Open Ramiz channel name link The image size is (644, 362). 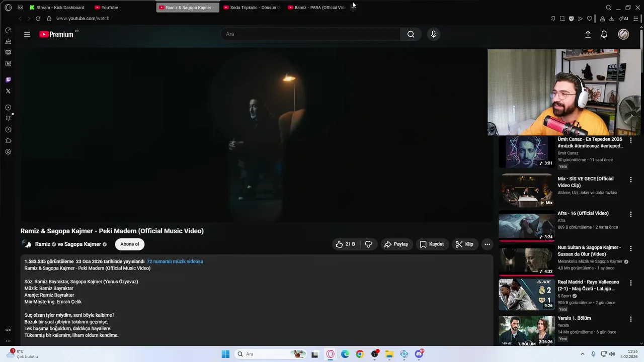pyautogui.click(x=43, y=244)
